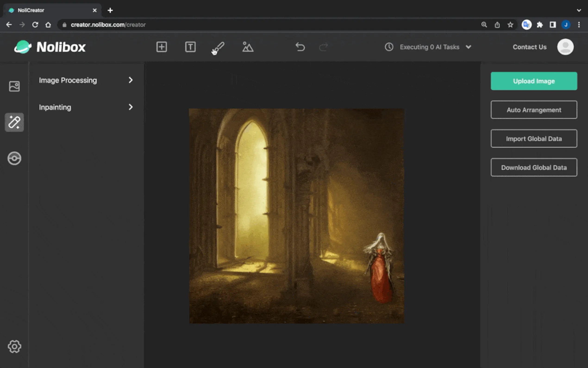This screenshot has height=368, width=588.
Task: Click the add new project plus icon
Action: coord(161,47)
